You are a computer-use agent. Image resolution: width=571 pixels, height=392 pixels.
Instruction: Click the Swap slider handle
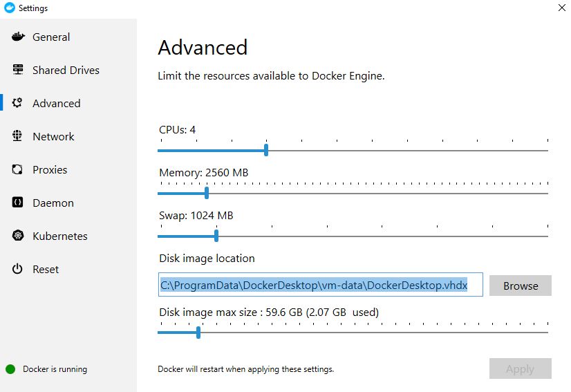point(216,236)
